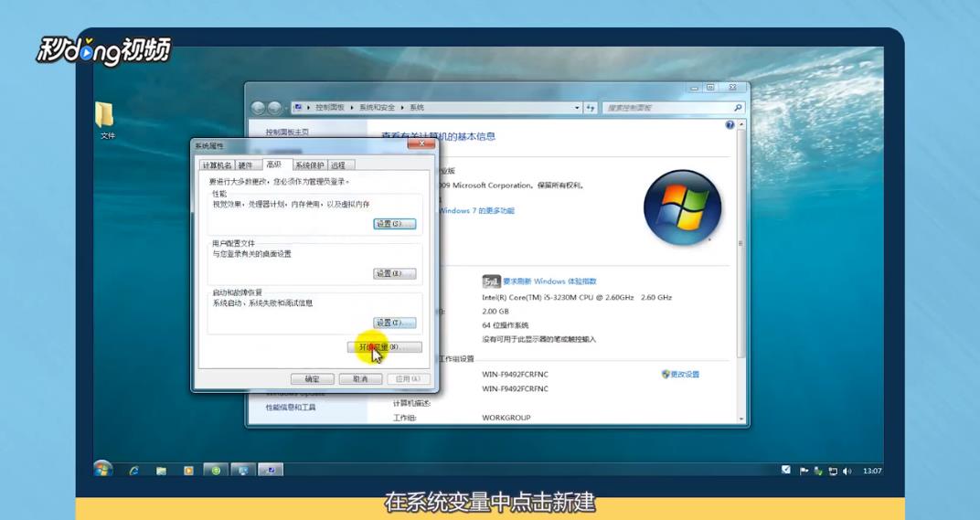Go back in the control panel window
Image resolution: width=980 pixels, height=520 pixels.
pyautogui.click(x=258, y=108)
